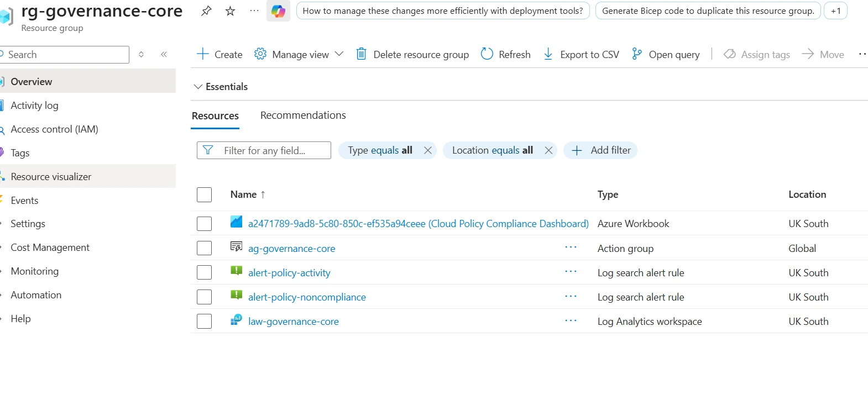Open Resource visualizer in the sidebar
Viewport: 868px width, 400px height.
(x=88, y=177)
